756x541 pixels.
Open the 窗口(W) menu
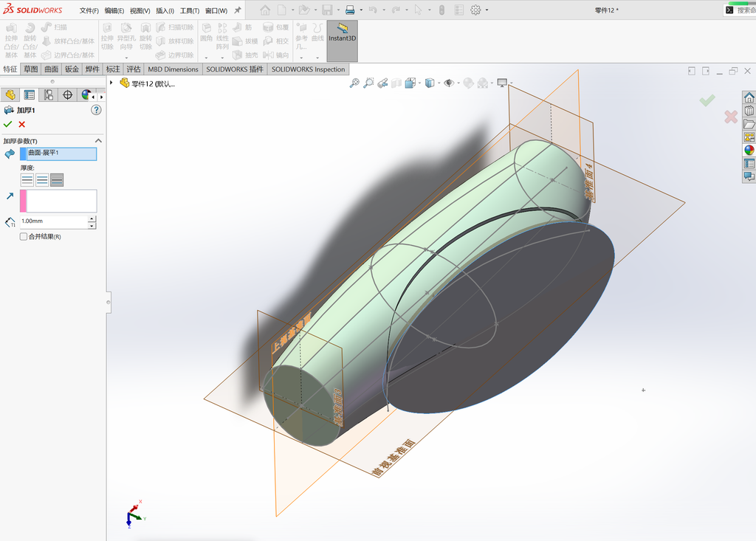tap(216, 10)
